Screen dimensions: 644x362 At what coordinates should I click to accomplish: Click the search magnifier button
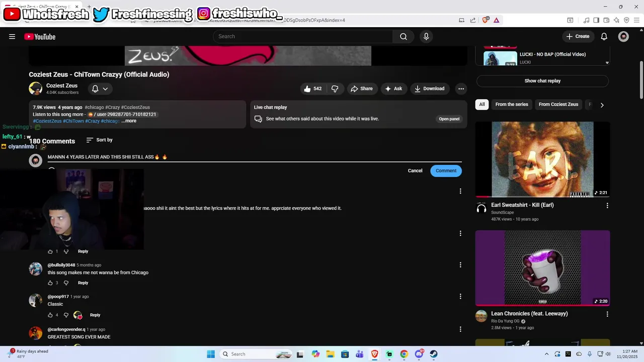pos(404,36)
